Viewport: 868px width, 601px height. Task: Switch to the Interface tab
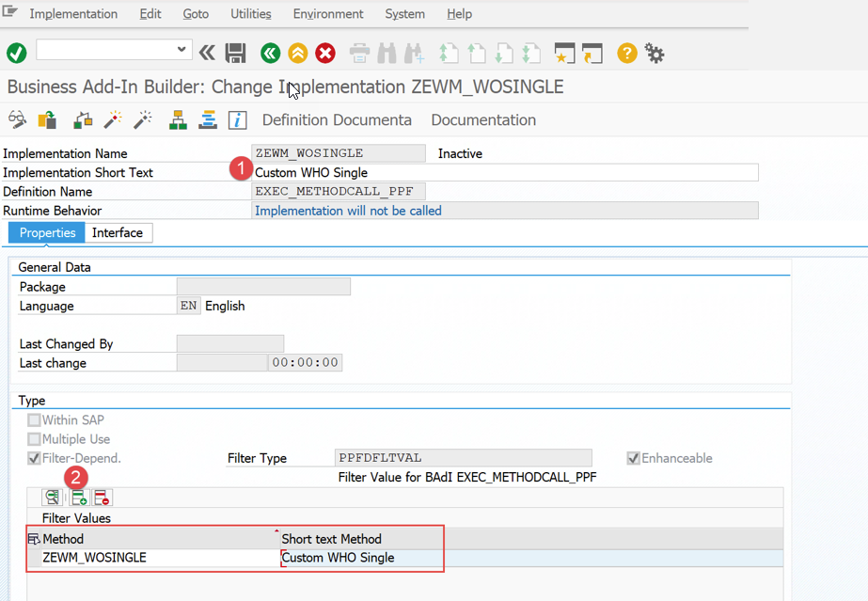coord(118,233)
